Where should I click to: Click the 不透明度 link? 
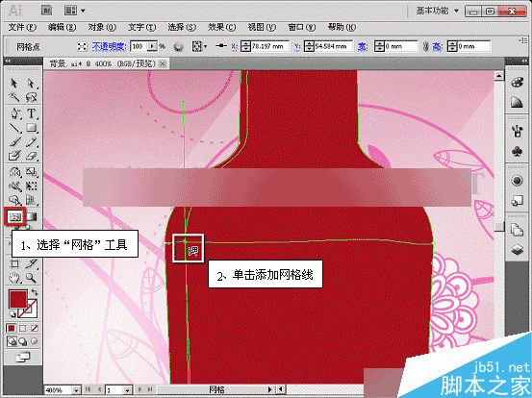(x=110, y=46)
